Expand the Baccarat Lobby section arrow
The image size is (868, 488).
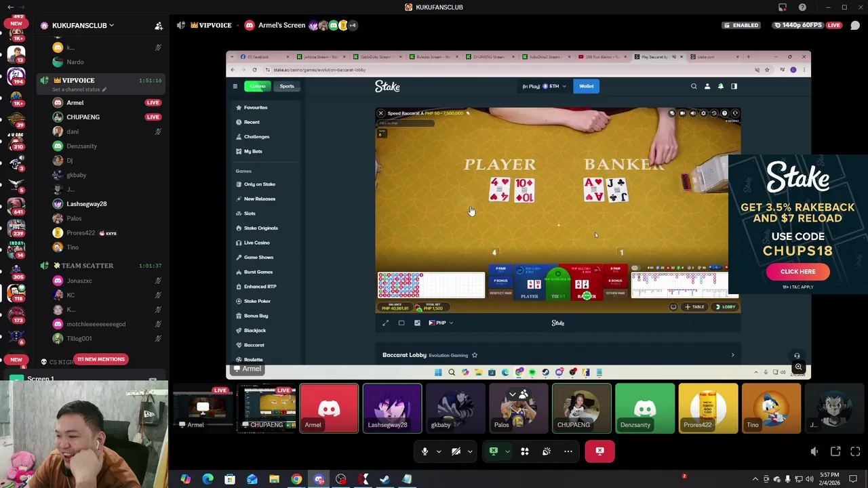click(x=732, y=355)
